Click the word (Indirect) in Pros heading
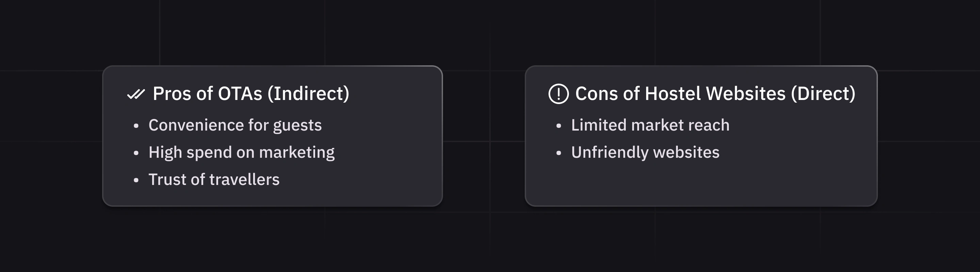Image resolution: width=980 pixels, height=272 pixels. pos(308,94)
